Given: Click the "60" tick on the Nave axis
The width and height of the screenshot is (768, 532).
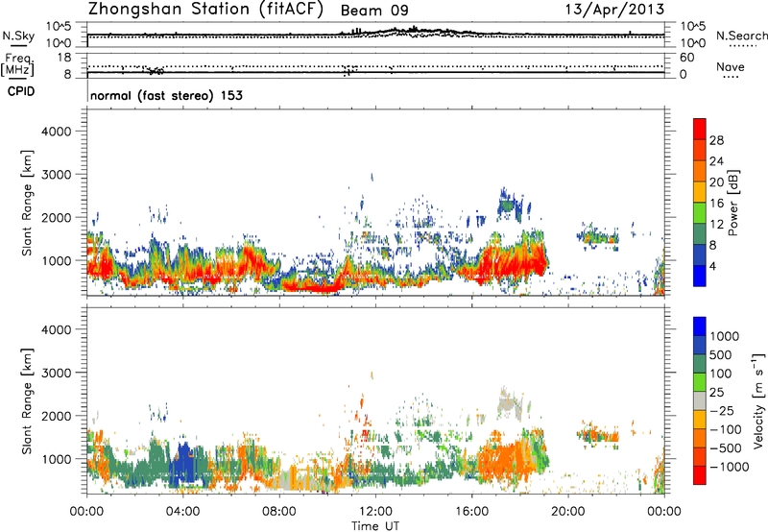Looking at the screenshot, I should (x=686, y=58).
